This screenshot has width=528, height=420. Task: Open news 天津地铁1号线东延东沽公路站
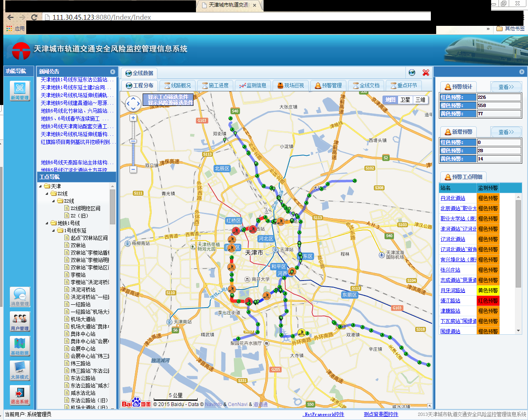[76, 80]
